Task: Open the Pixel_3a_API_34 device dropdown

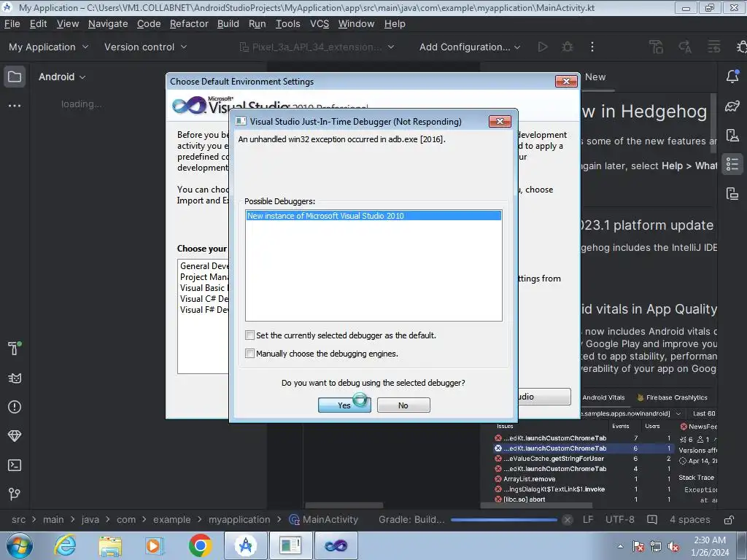Action: [317, 47]
